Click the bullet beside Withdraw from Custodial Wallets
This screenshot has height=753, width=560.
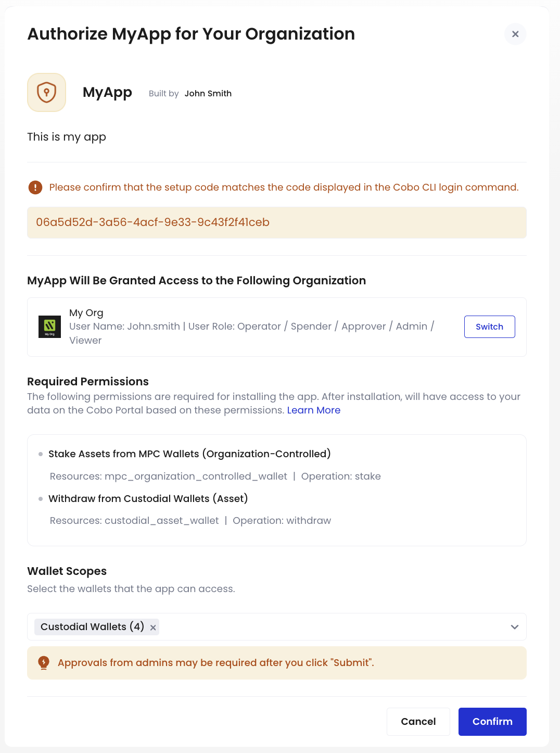[x=41, y=498]
